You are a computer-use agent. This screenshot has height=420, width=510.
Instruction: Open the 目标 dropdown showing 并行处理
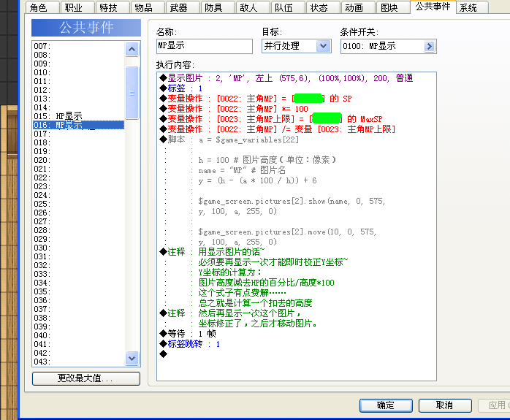(297, 46)
